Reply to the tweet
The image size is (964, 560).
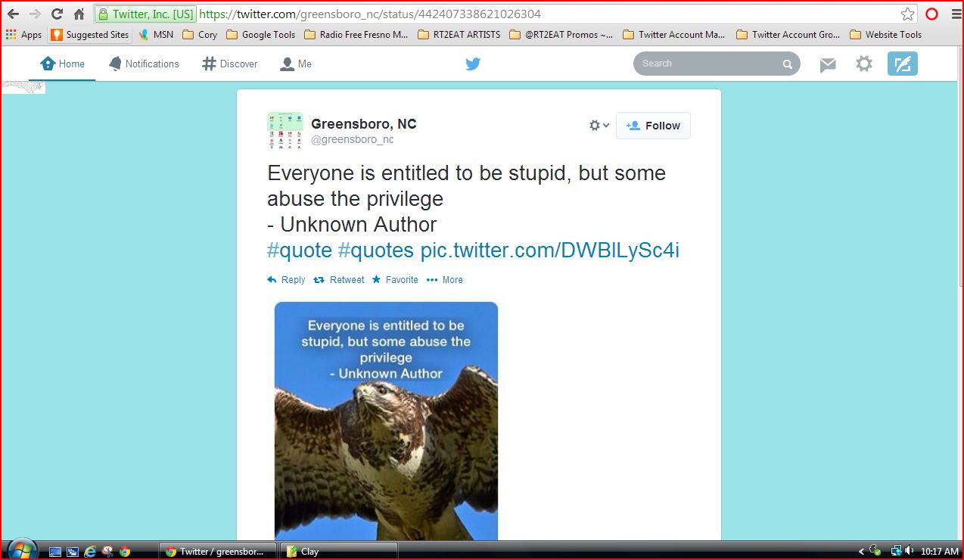tap(286, 280)
